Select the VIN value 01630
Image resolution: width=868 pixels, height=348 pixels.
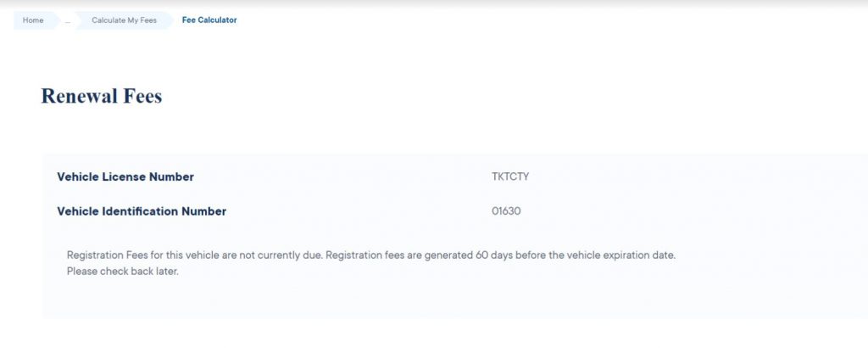[x=506, y=211]
